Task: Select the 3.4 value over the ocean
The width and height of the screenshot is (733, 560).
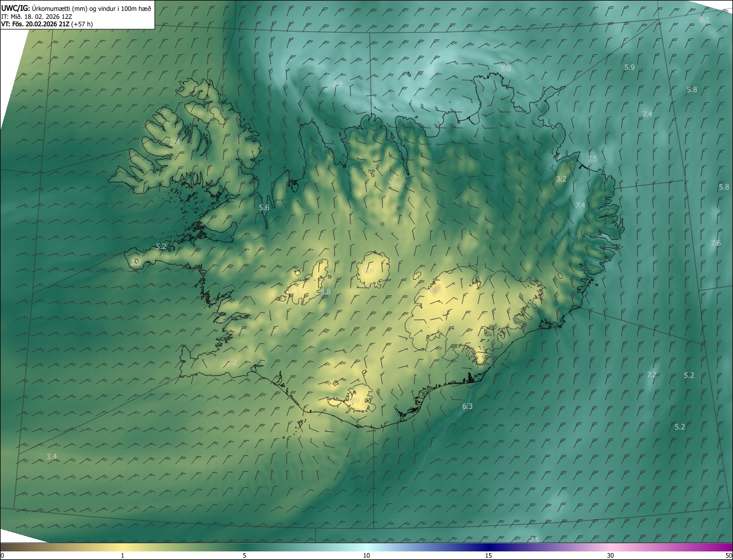Action: [x=52, y=457]
